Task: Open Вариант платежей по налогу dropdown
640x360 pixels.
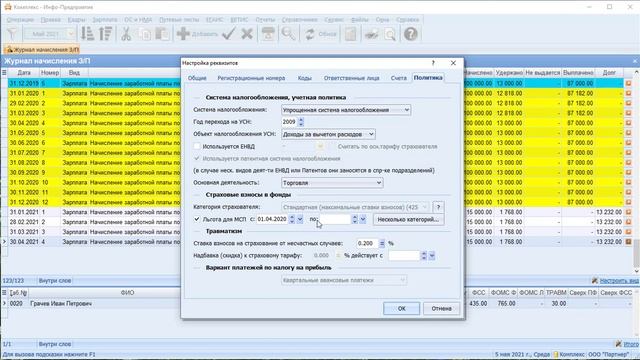Action: pos(402,280)
